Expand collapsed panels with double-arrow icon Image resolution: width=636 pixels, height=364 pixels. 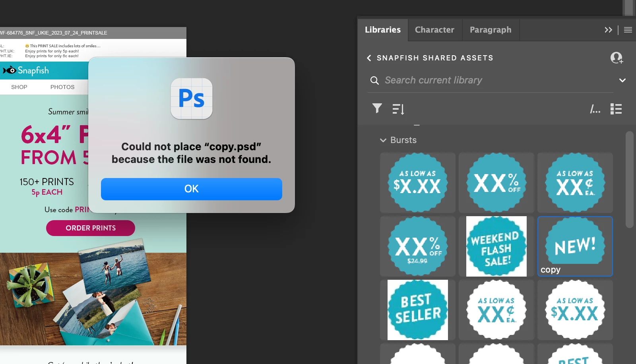(608, 30)
